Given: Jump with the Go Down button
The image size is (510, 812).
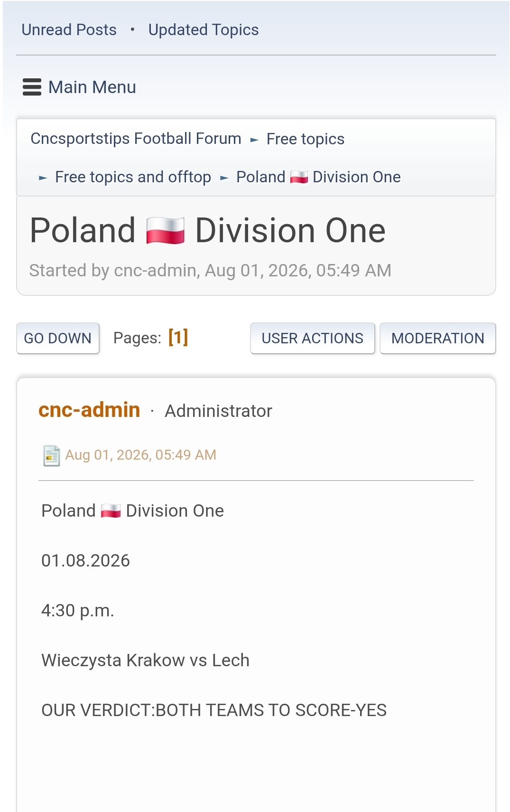Looking at the screenshot, I should (58, 338).
